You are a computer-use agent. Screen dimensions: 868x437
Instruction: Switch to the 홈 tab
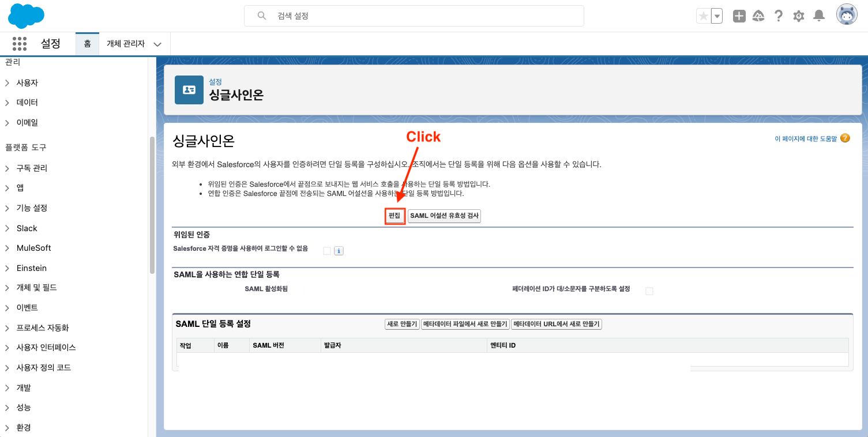(87, 44)
